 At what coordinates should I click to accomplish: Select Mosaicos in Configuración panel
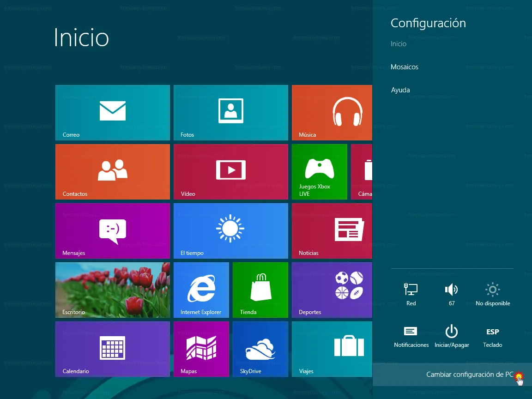pos(405,67)
